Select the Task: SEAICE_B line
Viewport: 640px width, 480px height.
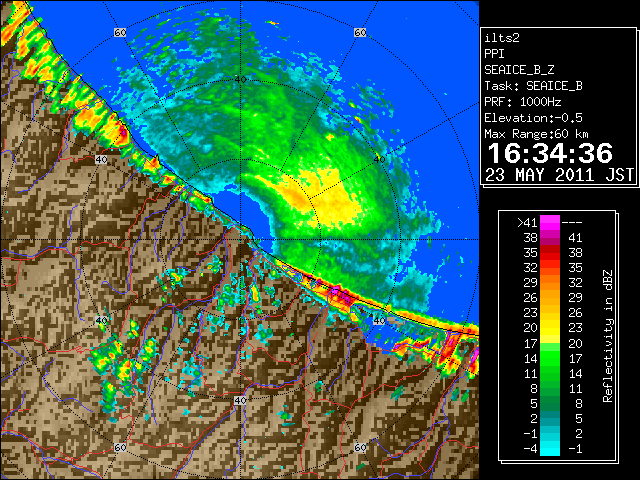(533, 86)
